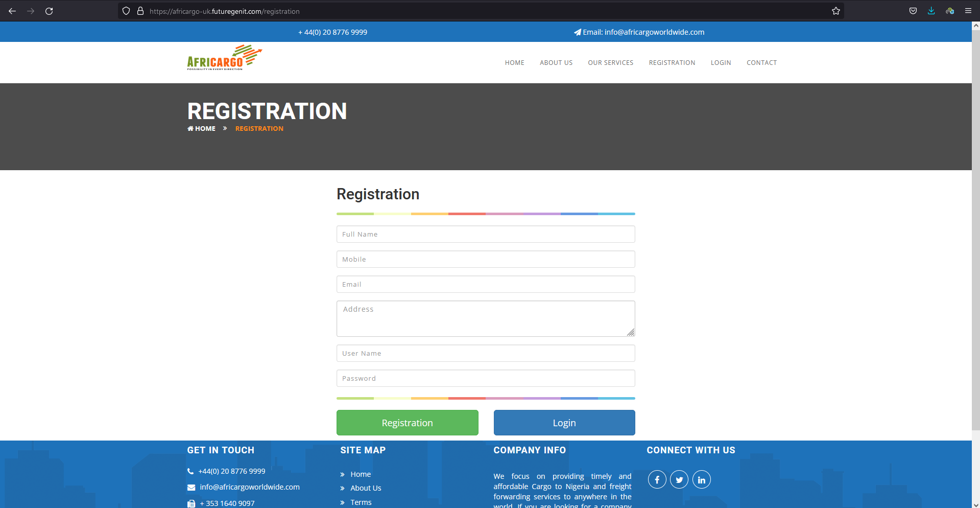Click the Facebook icon in footer

coord(657,479)
